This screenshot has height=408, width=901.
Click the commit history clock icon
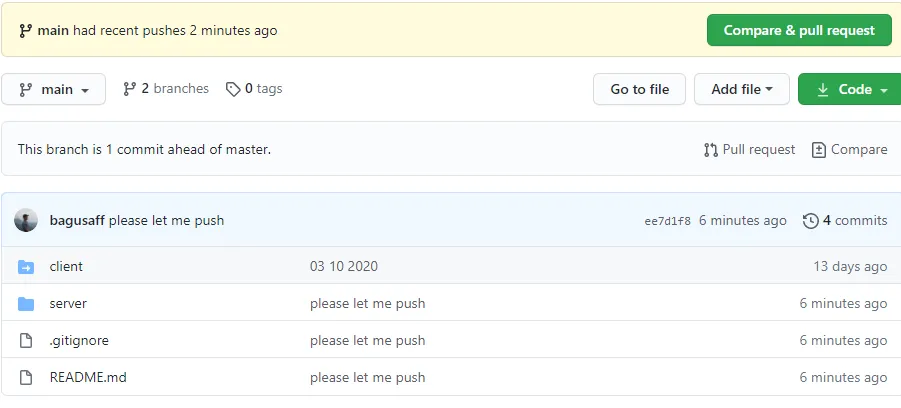tap(811, 221)
